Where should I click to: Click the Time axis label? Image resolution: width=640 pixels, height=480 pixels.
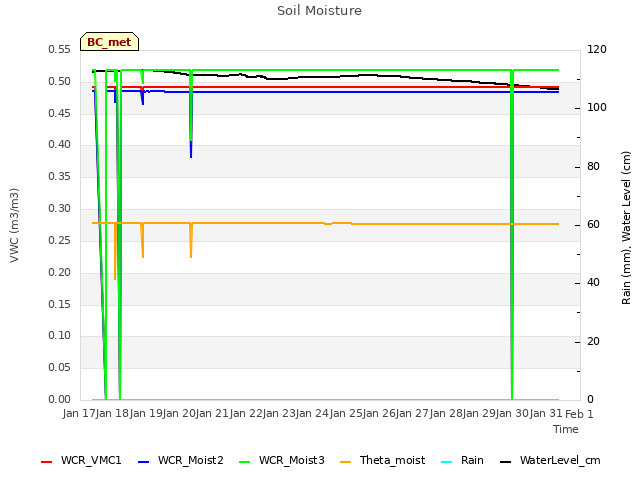(x=566, y=429)
